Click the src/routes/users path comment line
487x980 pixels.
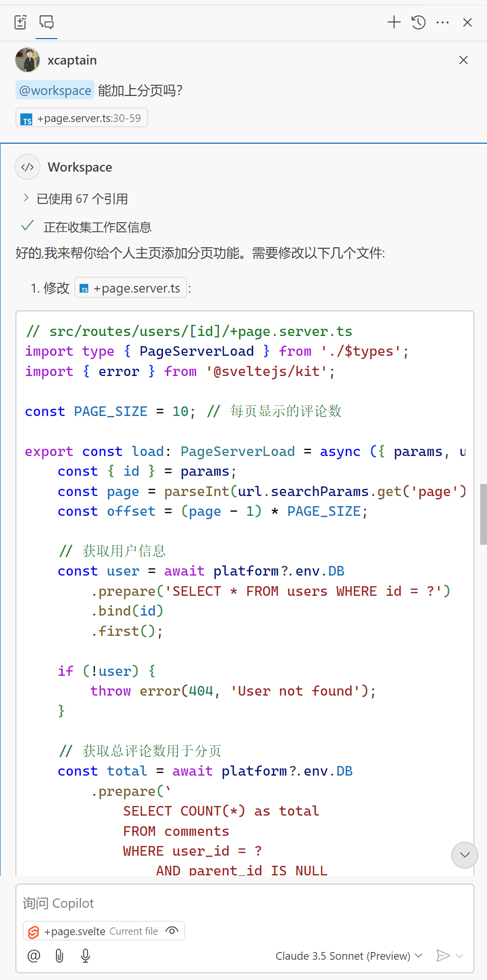[x=189, y=331]
